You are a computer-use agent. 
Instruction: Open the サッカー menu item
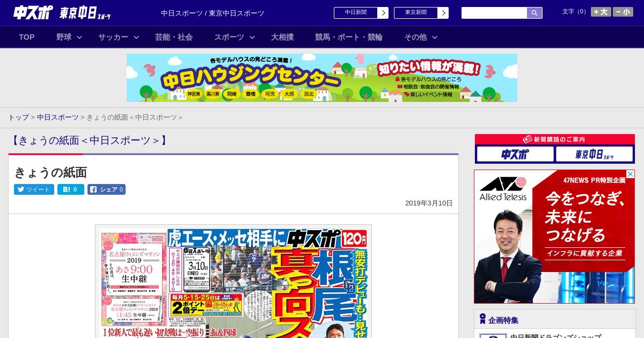(113, 37)
